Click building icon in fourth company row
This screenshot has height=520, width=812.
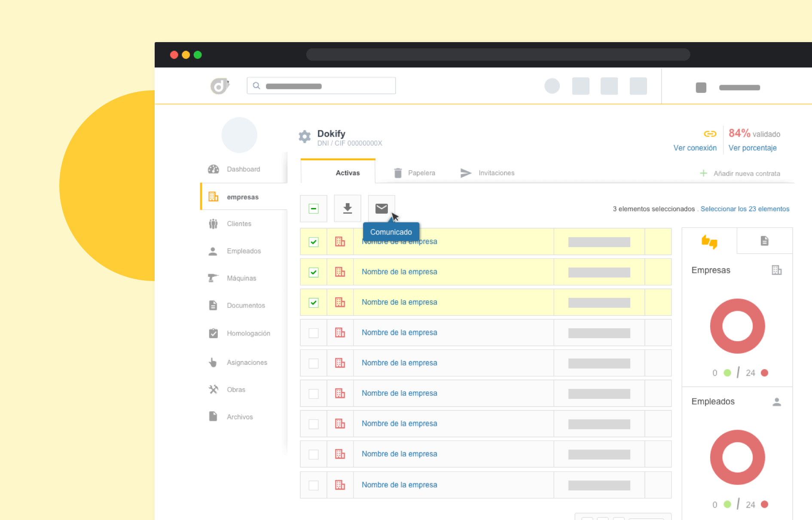click(340, 333)
